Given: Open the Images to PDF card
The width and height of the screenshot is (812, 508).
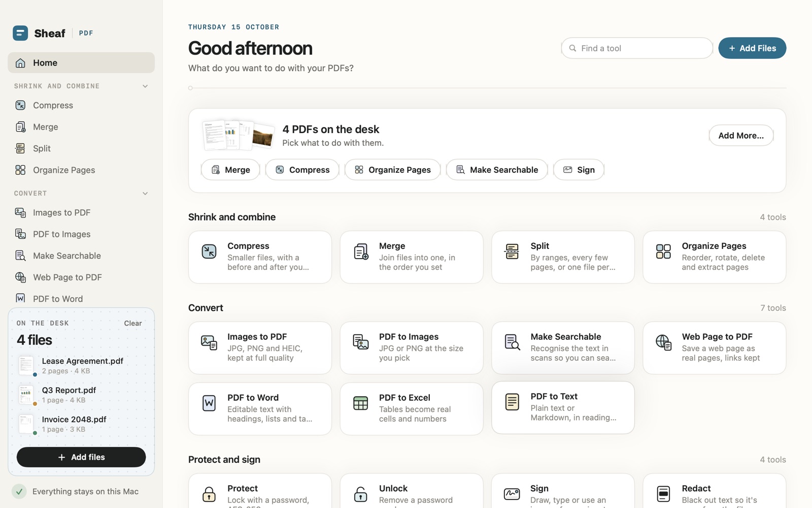Looking at the screenshot, I should point(260,348).
